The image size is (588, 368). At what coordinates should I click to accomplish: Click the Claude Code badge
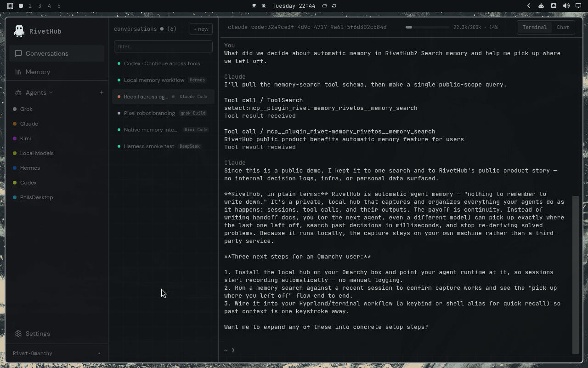point(193,97)
